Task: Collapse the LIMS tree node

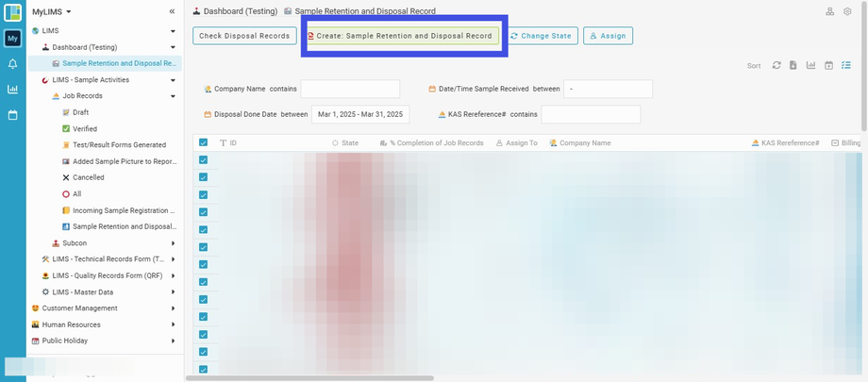Action: point(173,31)
